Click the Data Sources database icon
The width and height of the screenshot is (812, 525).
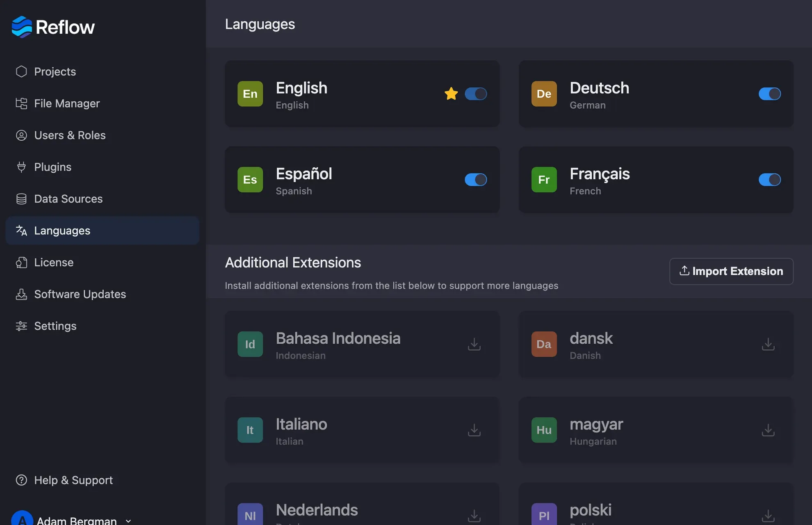click(21, 199)
